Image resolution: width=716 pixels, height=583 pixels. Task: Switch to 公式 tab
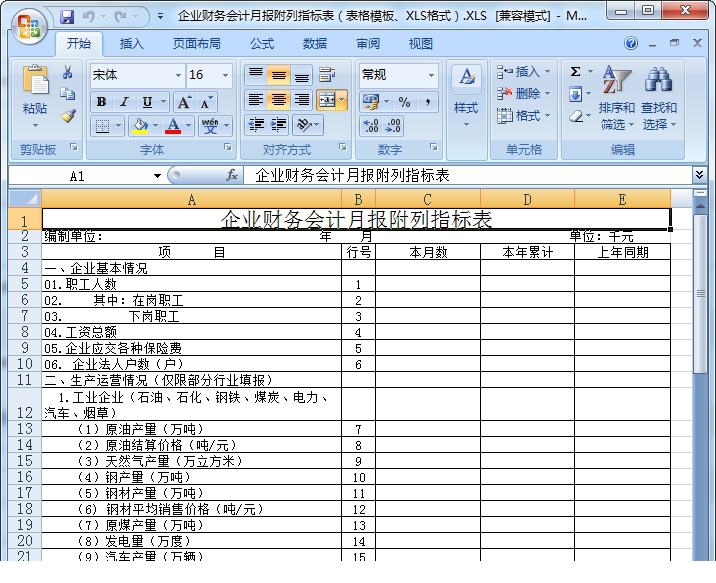point(262,44)
